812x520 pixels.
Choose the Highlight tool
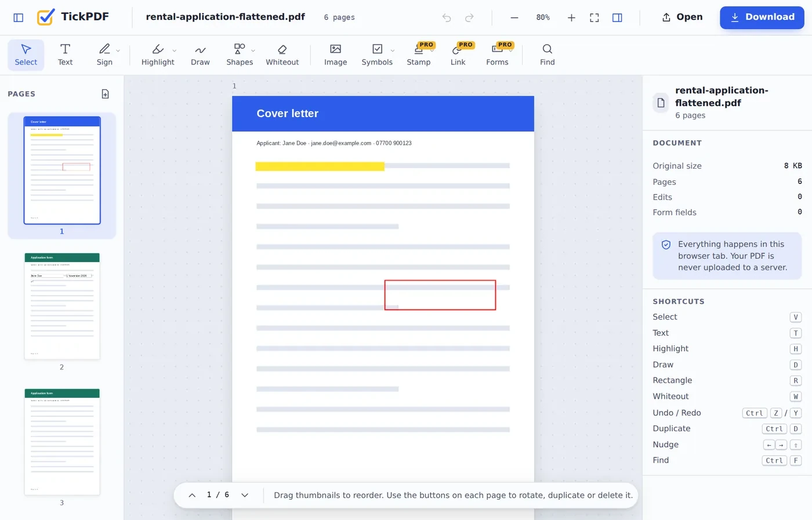(x=158, y=54)
